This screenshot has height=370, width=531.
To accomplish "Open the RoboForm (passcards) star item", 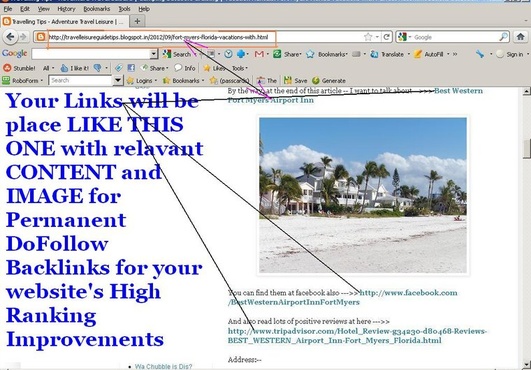I will click(x=229, y=81).
